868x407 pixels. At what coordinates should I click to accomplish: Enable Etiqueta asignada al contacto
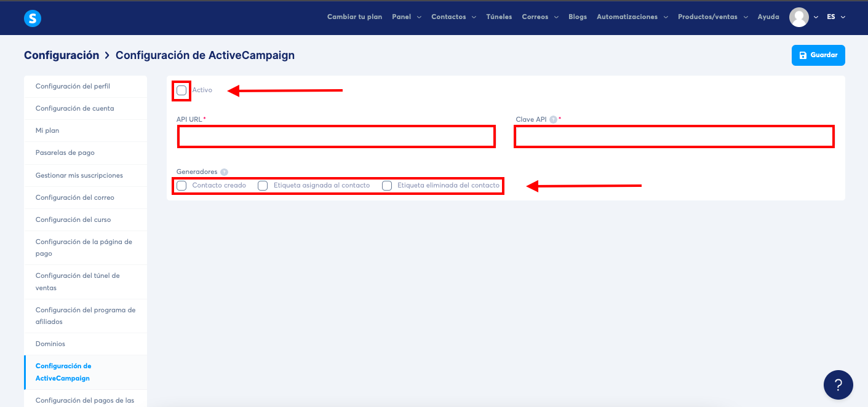click(x=263, y=185)
